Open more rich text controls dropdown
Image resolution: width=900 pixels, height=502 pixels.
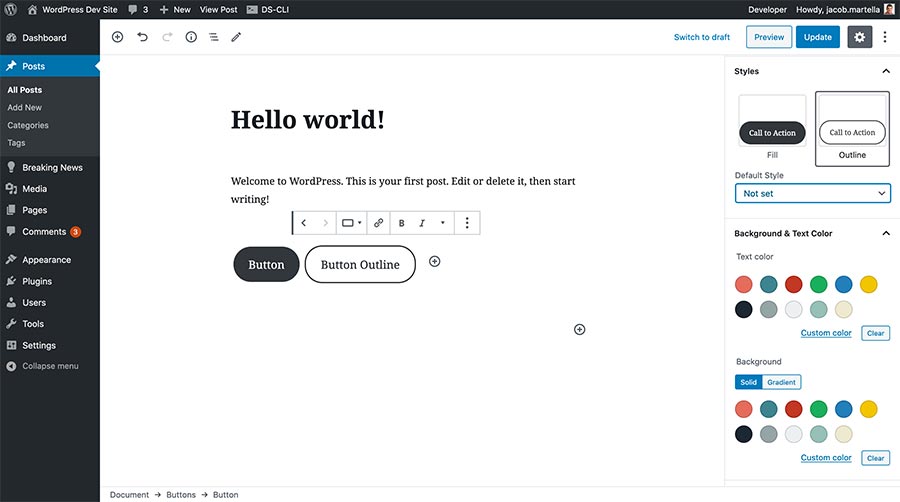[443, 223]
